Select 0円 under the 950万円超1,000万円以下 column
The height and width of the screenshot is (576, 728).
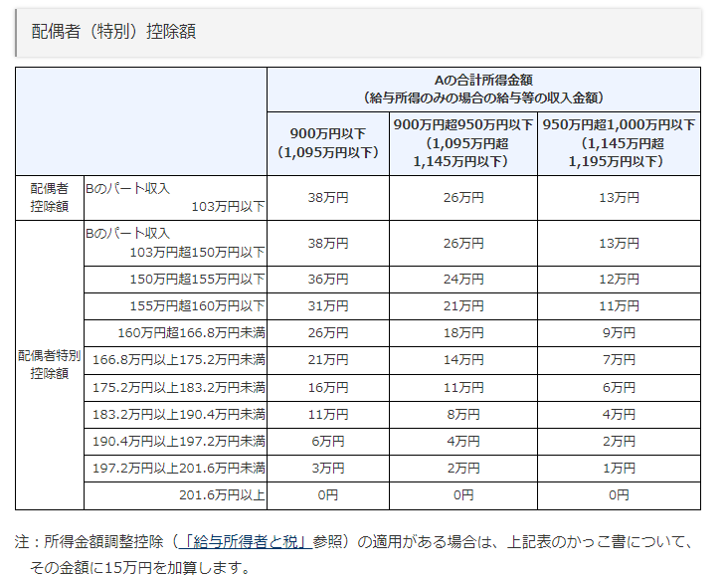[619, 495]
